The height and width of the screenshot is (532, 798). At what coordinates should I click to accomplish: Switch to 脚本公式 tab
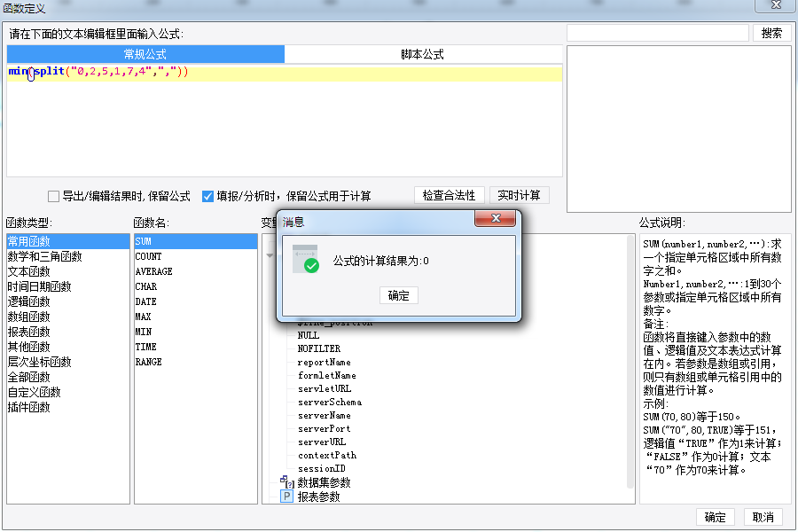[422, 54]
